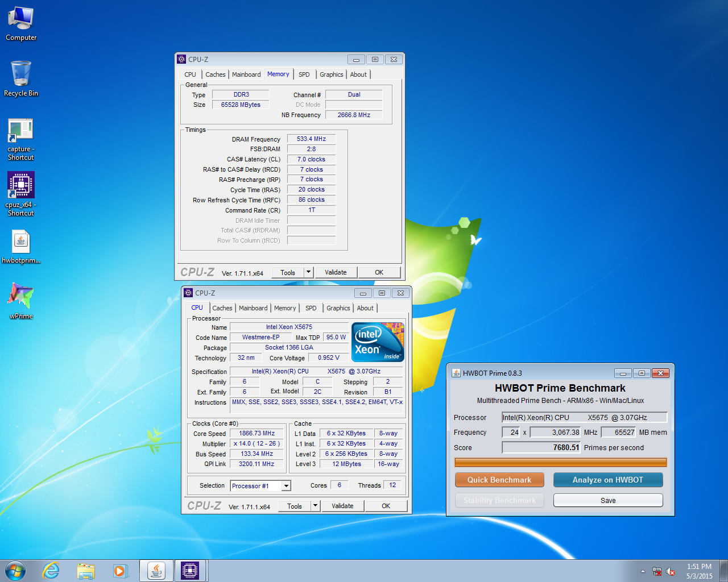
Task: Click Tools button in lower CPU-Z window
Action: (295, 506)
